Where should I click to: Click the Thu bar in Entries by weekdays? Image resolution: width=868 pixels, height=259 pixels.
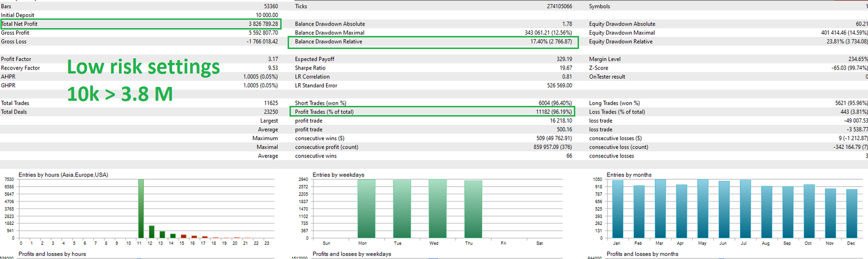[473, 210]
